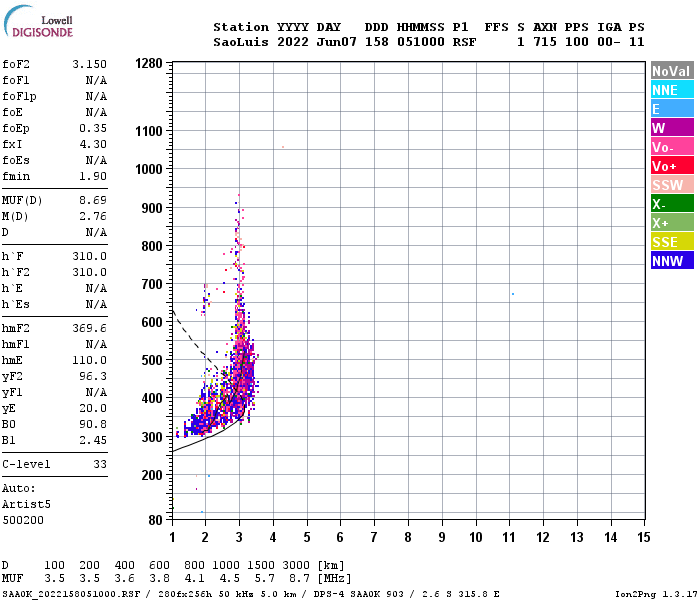This screenshot has width=700, height=600.
Task: Select the Vo+ red legend swatch
Action: click(672, 166)
